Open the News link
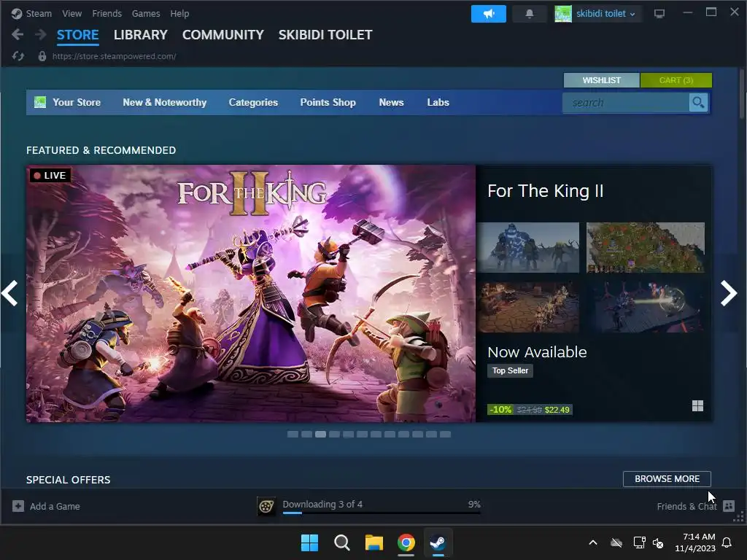Image resolution: width=747 pixels, height=560 pixels. [391, 102]
